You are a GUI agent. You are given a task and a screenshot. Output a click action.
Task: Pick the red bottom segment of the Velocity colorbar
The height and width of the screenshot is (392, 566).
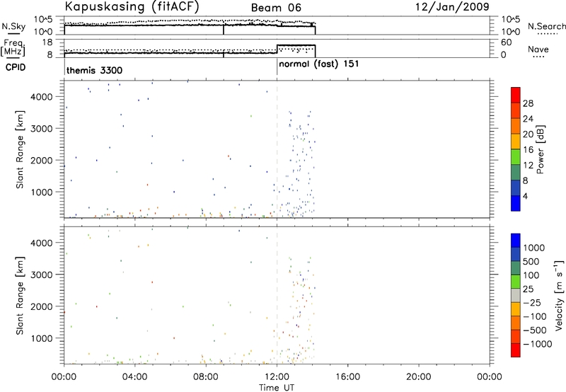click(516, 350)
